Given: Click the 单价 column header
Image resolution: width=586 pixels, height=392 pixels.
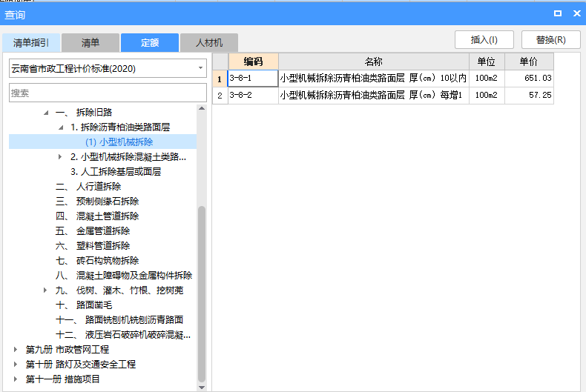Looking at the screenshot, I should click(x=529, y=62).
